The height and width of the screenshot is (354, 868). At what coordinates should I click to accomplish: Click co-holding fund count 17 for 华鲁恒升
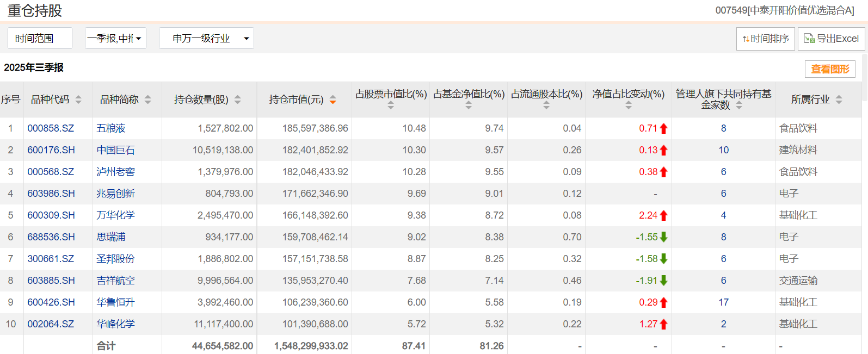point(723,302)
